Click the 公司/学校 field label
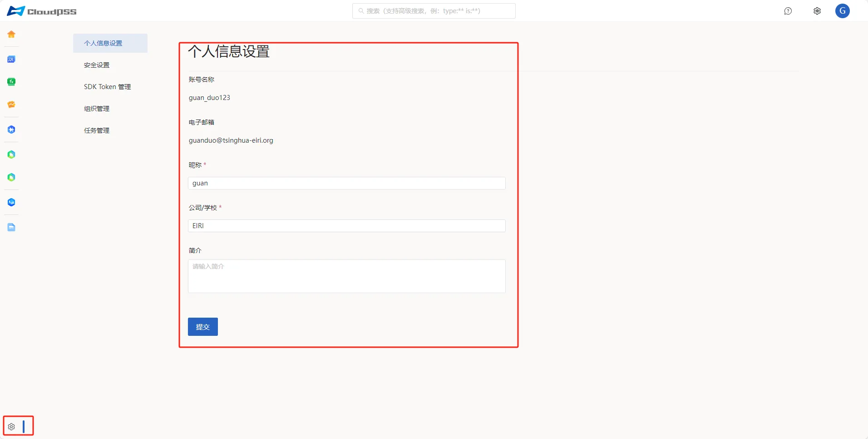Image resolution: width=868 pixels, height=439 pixels. (x=203, y=208)
